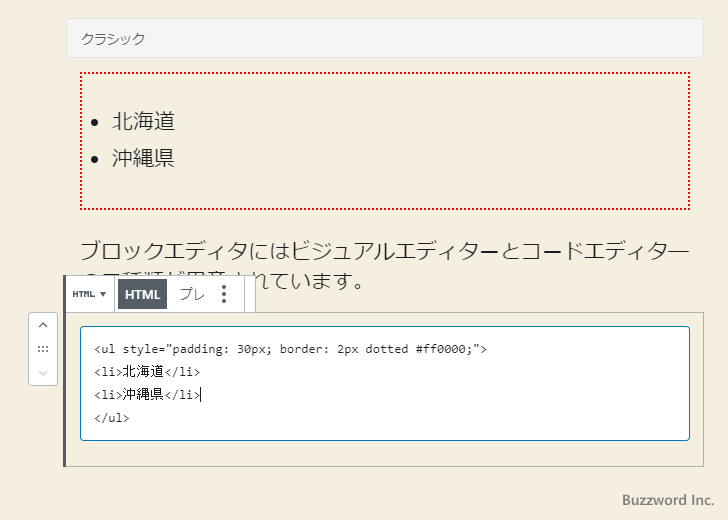Screen dimensions: 728x520
Task: Open the three-dot more options menu
Action: (x=224, y=294)
